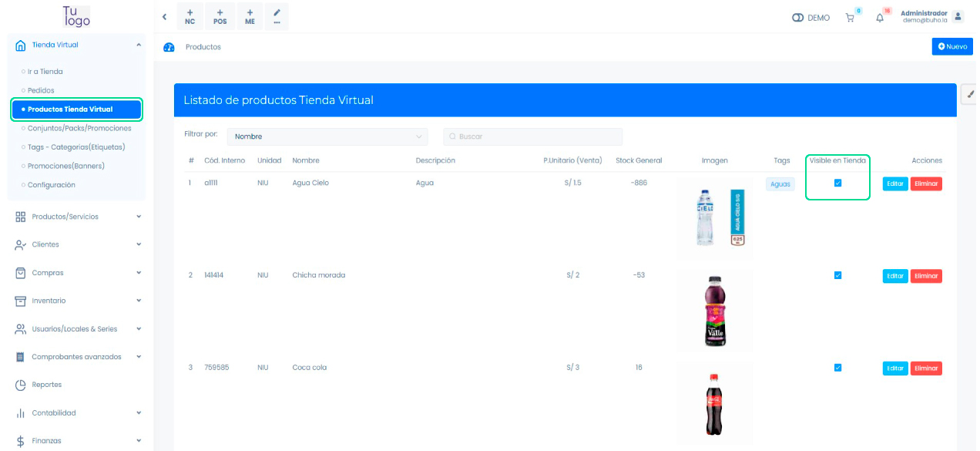This screenshot has width=980, height=451.
Task: Toggle Visible en Tienda for Coca cola
Action: point(837,368)
